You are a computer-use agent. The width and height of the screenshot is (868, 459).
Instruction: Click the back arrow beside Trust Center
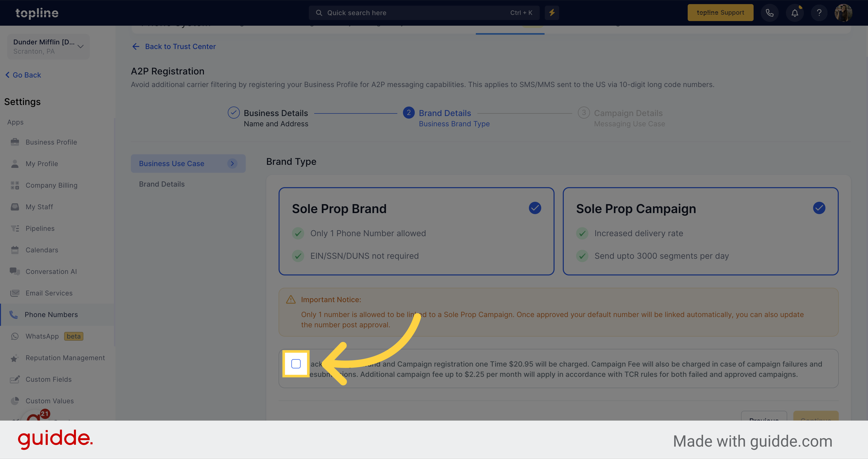point(136,46)
